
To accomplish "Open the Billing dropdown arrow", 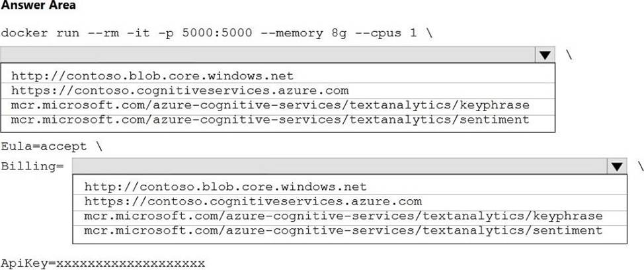I will click(x=617, y=166).
